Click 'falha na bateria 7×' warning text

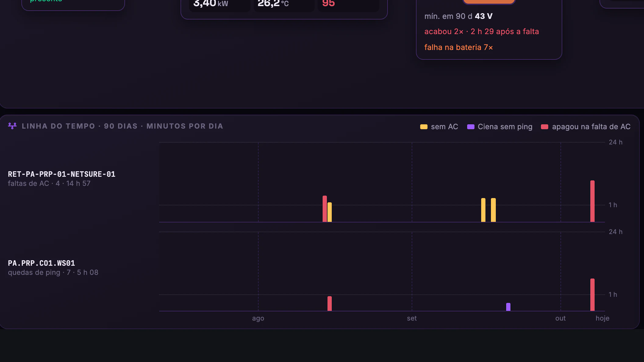point(459,48)
